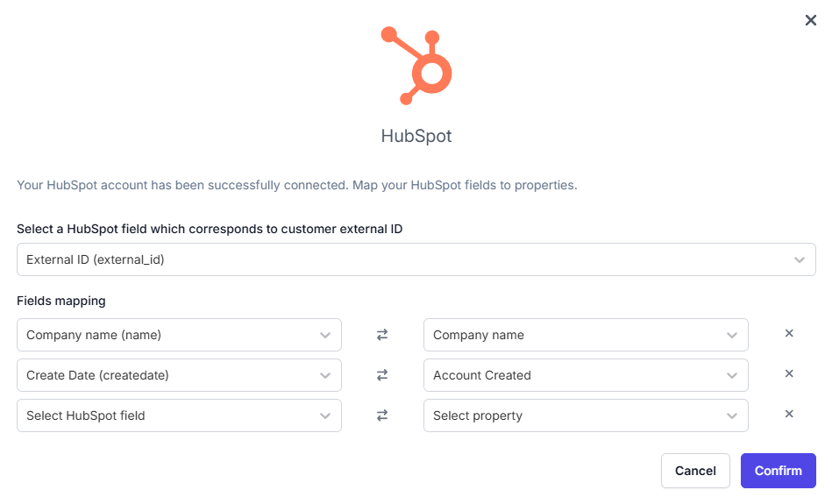Image resolution: width=832 pixels, height=504 pixels.
Task: Click the swap arrows beside Create Date
Action: (382, 375)
